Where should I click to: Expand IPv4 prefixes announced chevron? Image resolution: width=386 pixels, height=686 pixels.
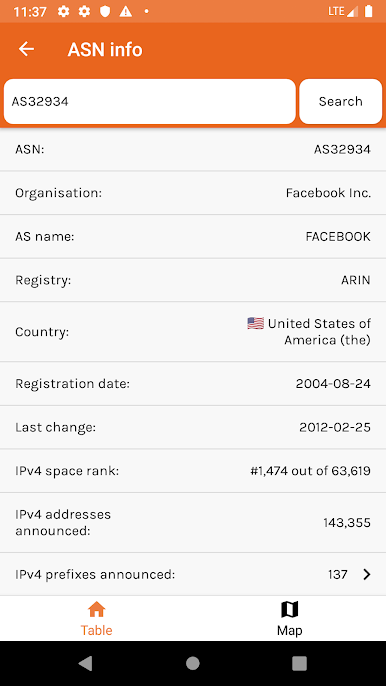tap(367, 574)
